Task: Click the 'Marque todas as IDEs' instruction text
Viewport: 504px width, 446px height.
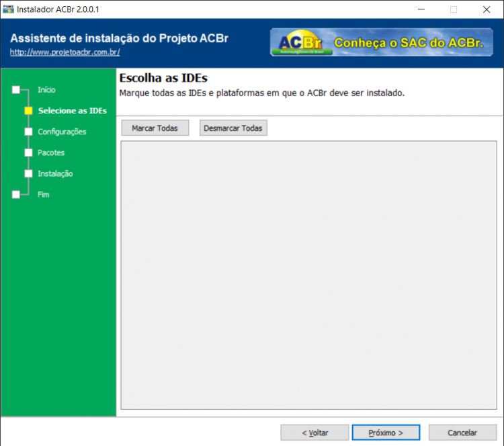Action: pos(262,93)
